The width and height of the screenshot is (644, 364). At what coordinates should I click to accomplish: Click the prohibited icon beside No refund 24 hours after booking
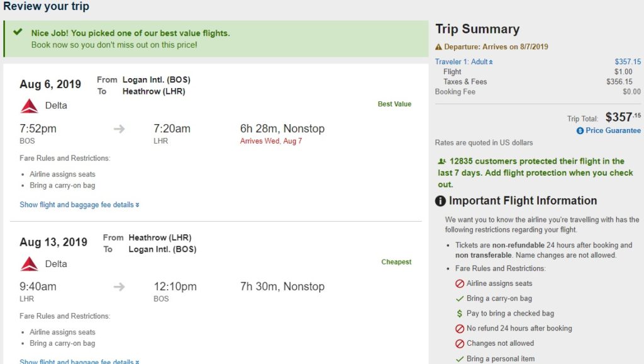tap(460, 329)
